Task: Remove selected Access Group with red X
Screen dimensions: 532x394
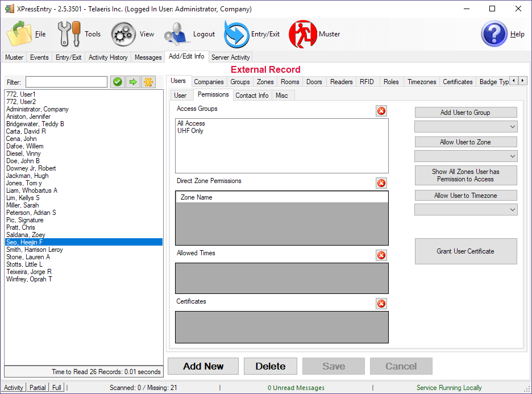Action: coord(381,111)
